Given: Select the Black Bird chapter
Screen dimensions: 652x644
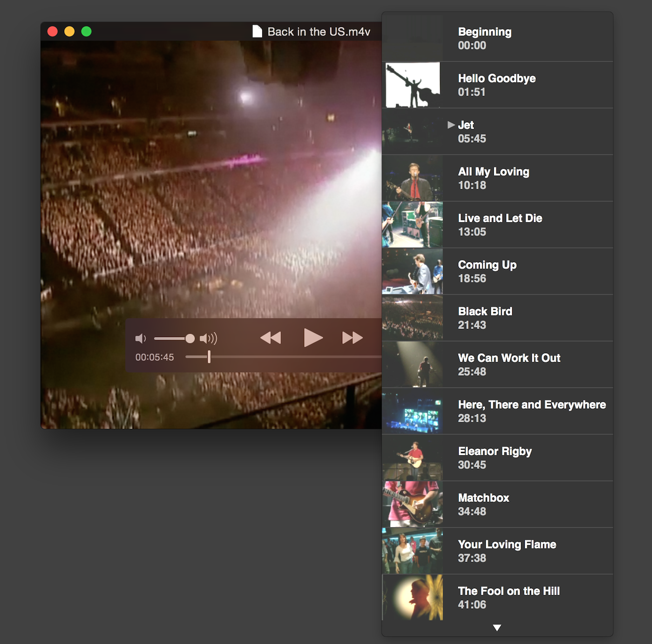Looking at the screenshot, I should (497, 318).
